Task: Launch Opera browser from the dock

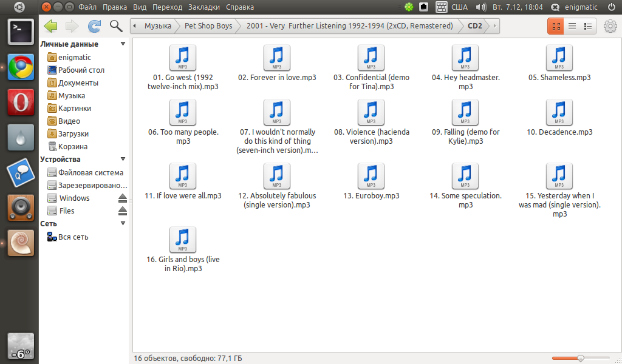Action: coord(21,102)
